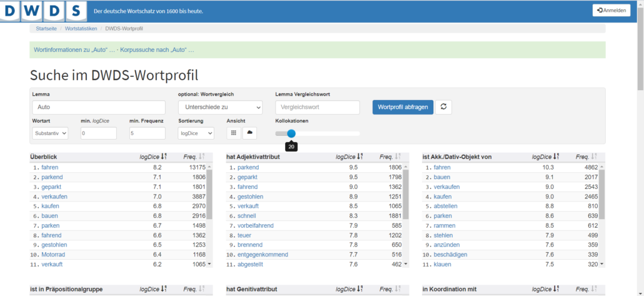
Task: Click the refresh reset icon button
Action: pyautogui.click(x=443, y=107)
